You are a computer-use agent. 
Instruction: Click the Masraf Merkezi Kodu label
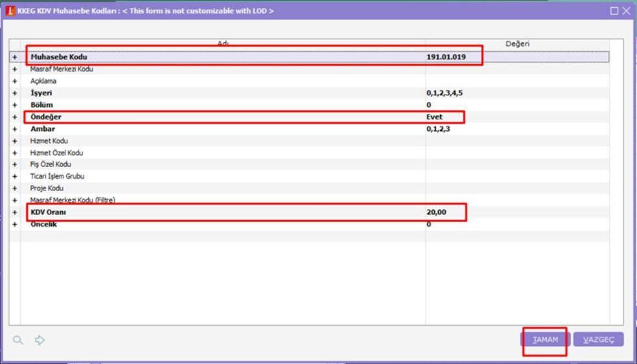coord(62,69)
